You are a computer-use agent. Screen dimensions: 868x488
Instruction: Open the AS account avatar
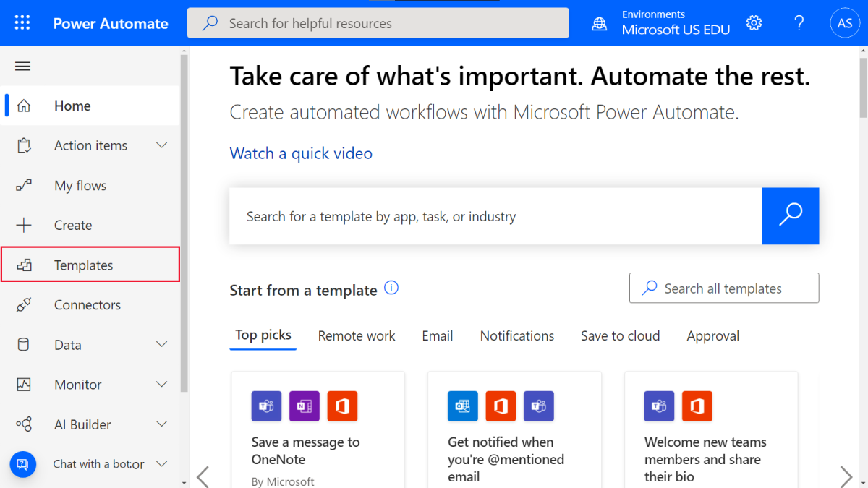tap(845, 23)
